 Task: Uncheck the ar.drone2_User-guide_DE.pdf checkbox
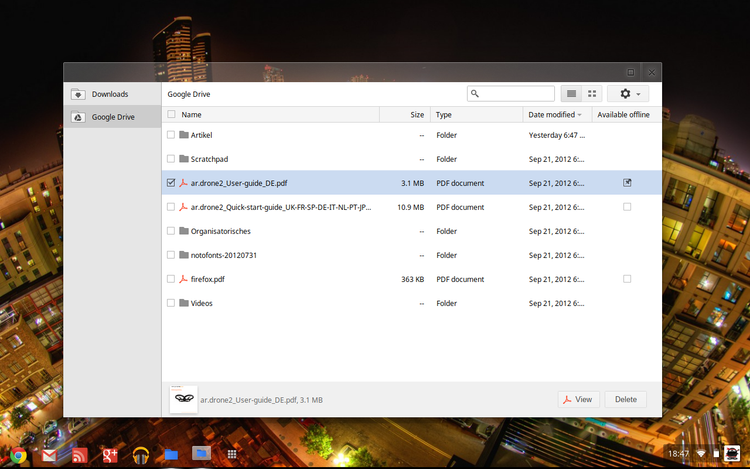[x=171, y=183]
